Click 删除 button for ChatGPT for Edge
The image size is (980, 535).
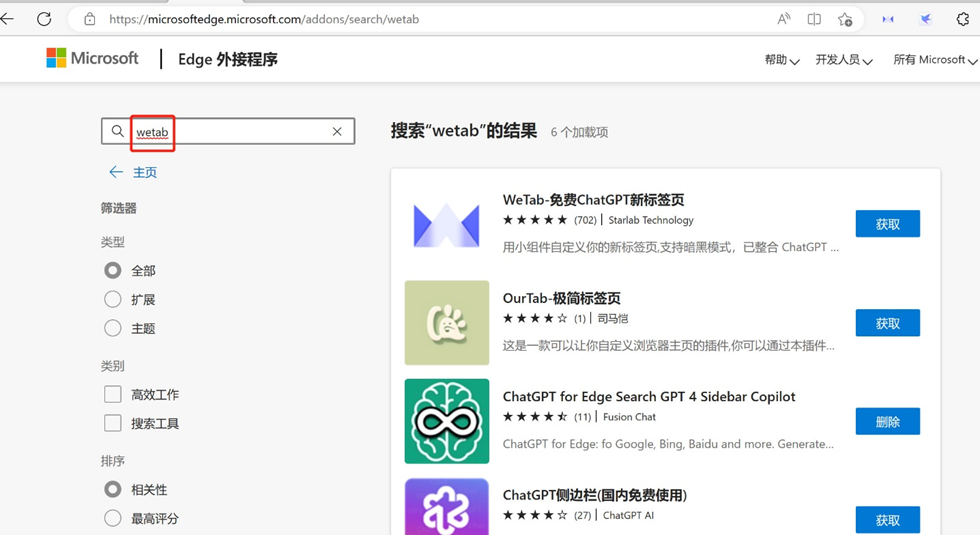[x=888, y=422]
